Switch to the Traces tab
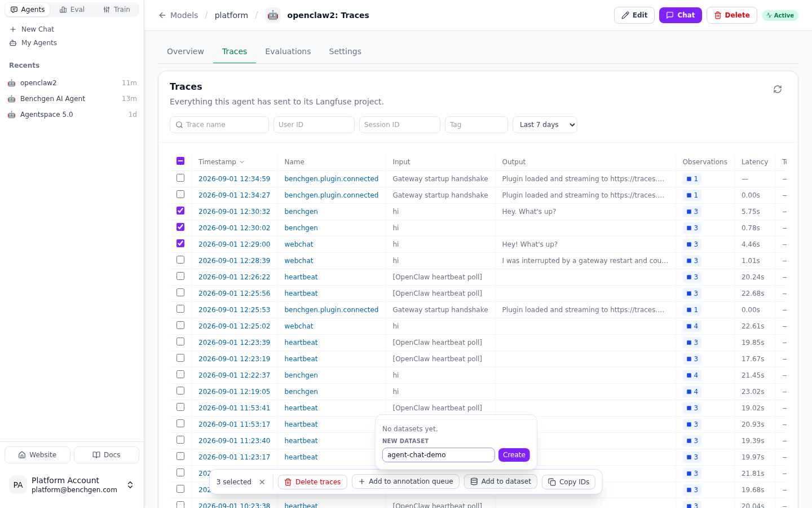The image size is (812, 508). [235, 51]
